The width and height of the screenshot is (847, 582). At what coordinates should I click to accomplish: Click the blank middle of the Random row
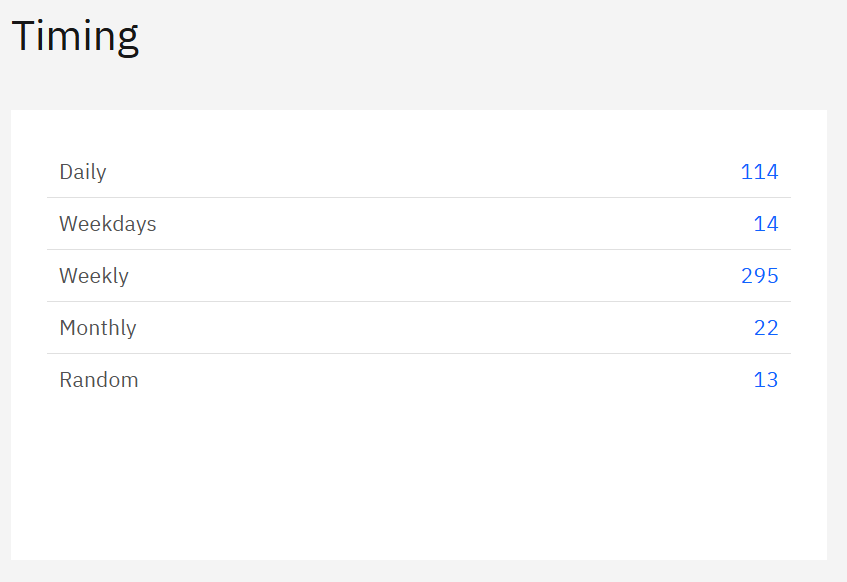coord(419,380)
